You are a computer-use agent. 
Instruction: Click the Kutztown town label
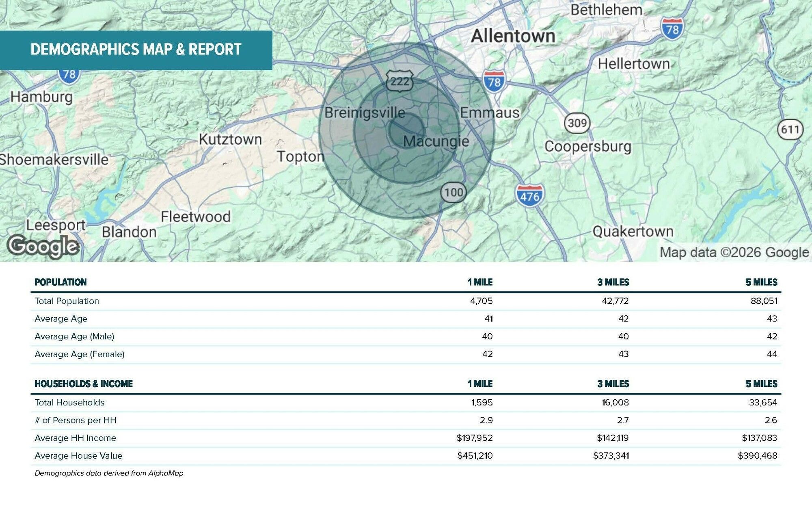point(230,139)
